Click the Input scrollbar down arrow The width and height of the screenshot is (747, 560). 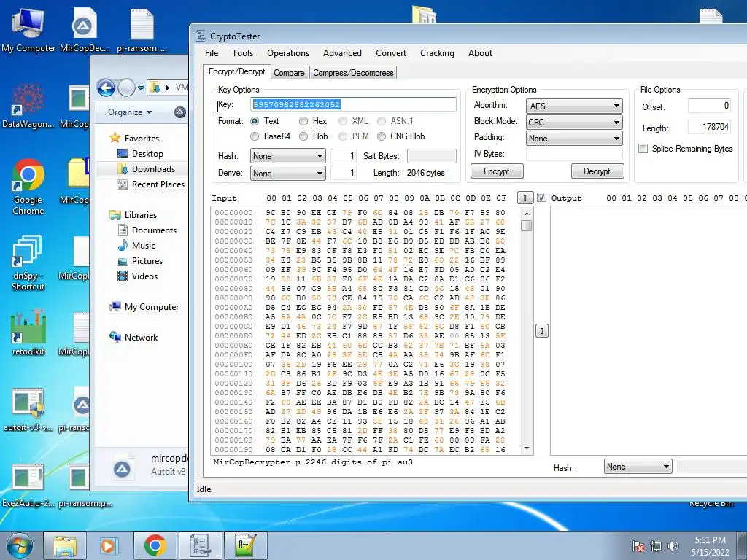click(x=527, y=448)
